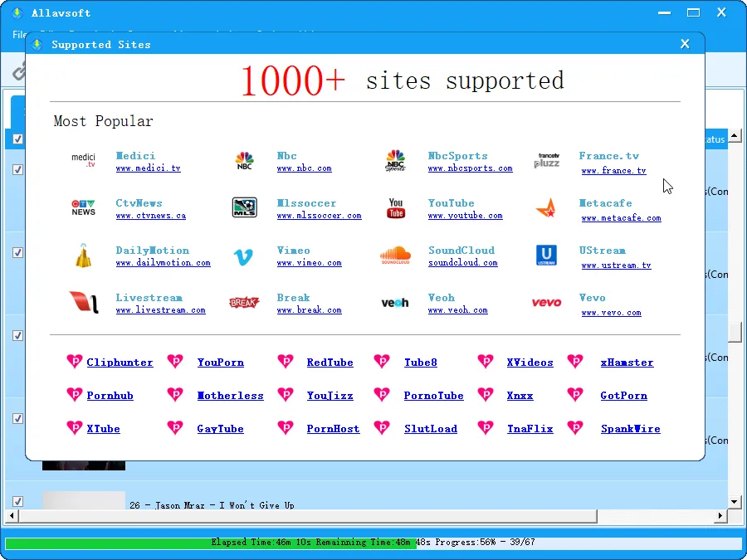Image resolution: width=747 pixels, height=560 pixels.
Task: Open www.nbc.com link
Action: [x=304, y=168]
